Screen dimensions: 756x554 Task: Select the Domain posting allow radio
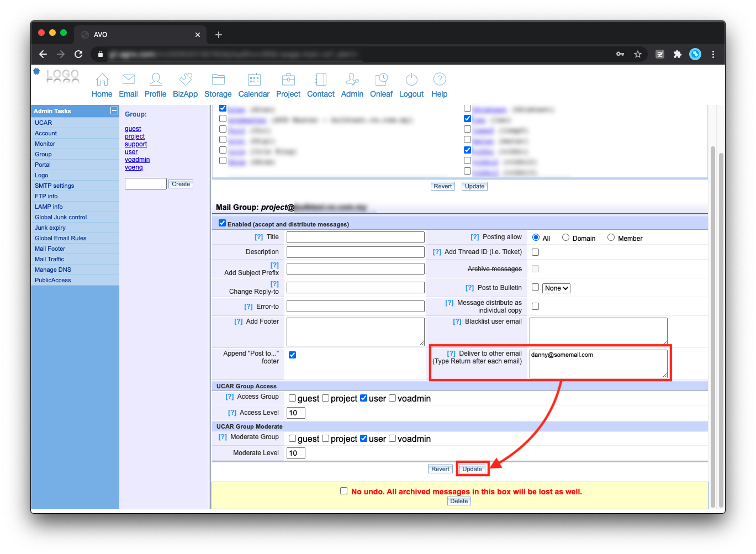point(565,238)
